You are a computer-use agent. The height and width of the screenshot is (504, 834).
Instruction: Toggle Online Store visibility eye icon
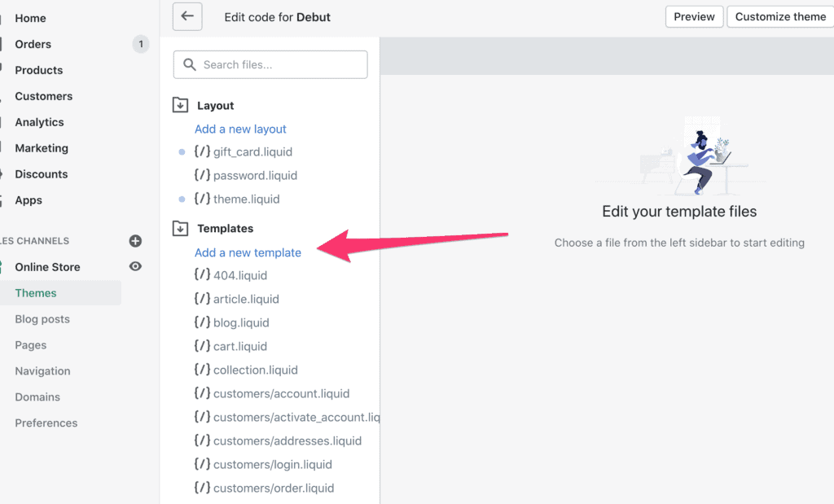135,266
